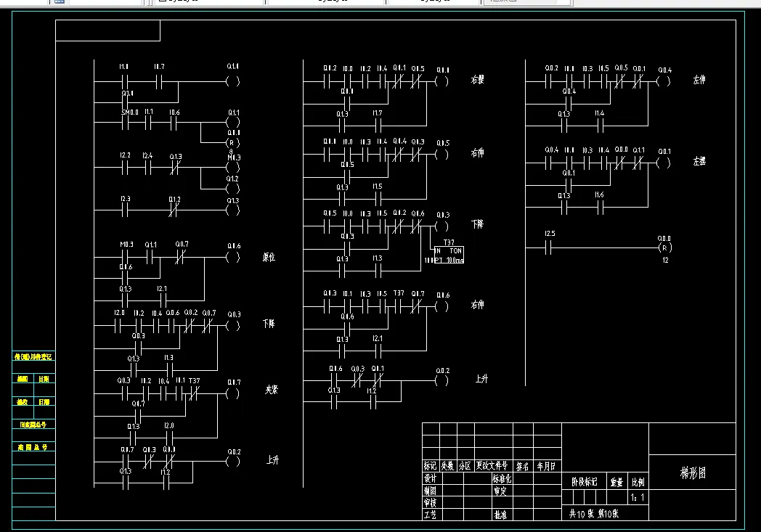Select the Q0.1 output coil beside 左摆
Screen dimensions: 761x532
[x=664, y=163]
